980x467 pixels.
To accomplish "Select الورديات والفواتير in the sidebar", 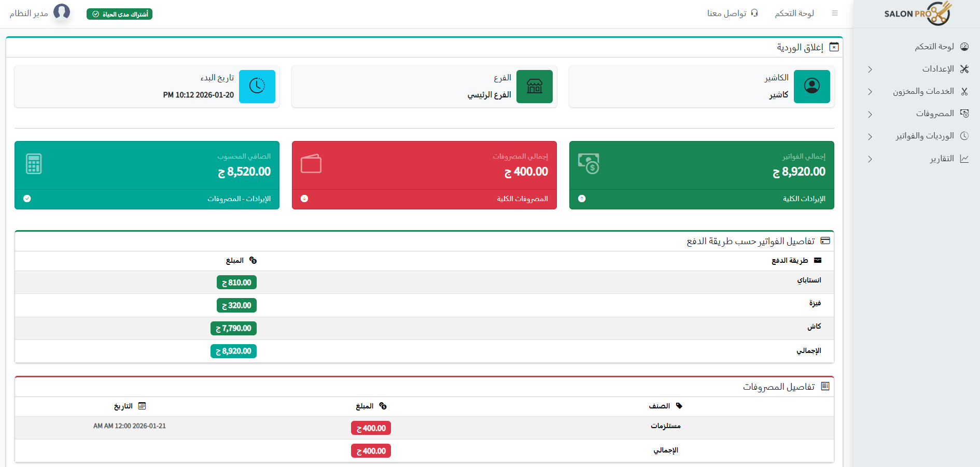I will [925, 136].
